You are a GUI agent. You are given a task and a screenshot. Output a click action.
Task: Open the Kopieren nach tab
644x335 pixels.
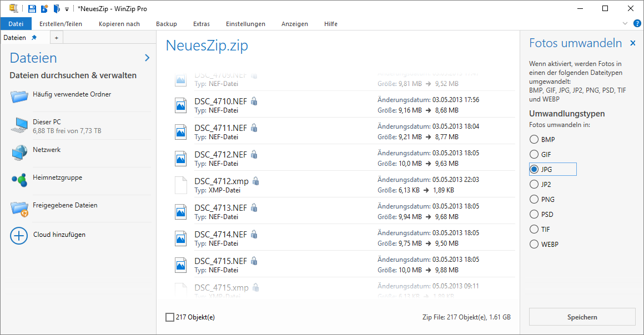click(119, 24)
